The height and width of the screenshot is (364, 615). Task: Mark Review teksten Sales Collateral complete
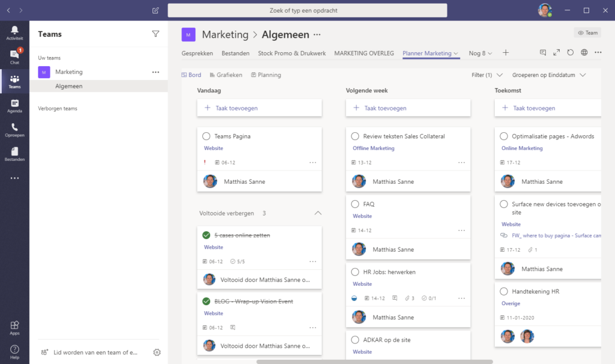pyautogui.click(x=355, y=136)
